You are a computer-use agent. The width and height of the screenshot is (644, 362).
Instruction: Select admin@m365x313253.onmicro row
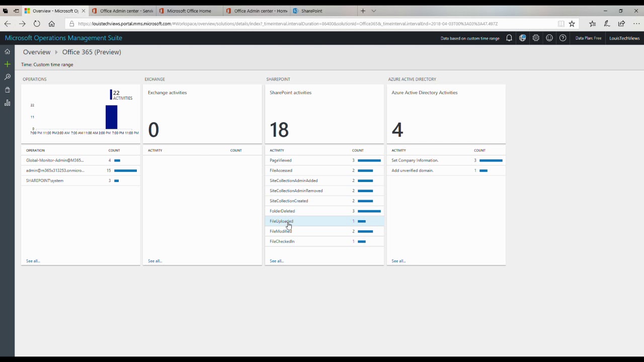[x=80, y=170]
